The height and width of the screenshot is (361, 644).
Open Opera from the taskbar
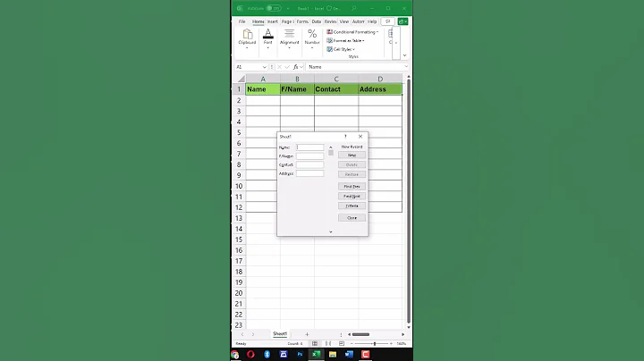pyautogui.click(x=250, y=355)
